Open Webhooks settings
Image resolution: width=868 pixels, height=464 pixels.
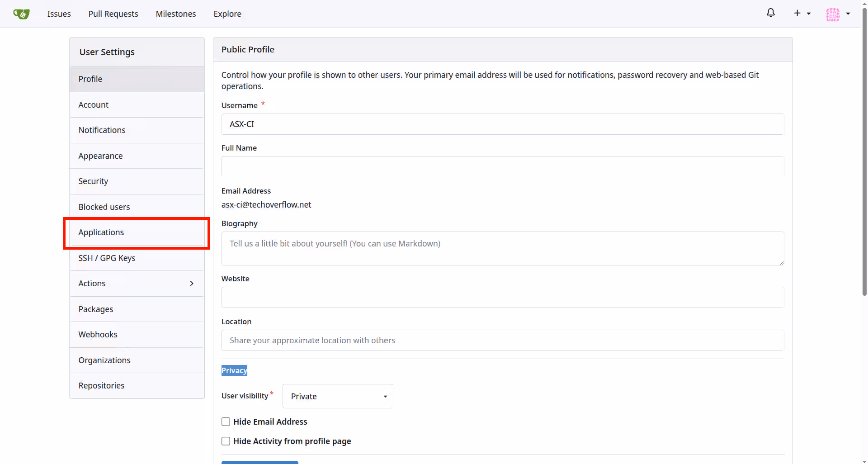(x=98, y=334)
